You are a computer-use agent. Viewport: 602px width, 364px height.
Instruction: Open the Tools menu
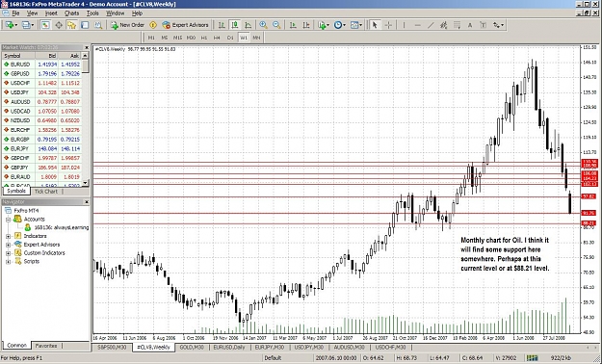pos(92,13)
